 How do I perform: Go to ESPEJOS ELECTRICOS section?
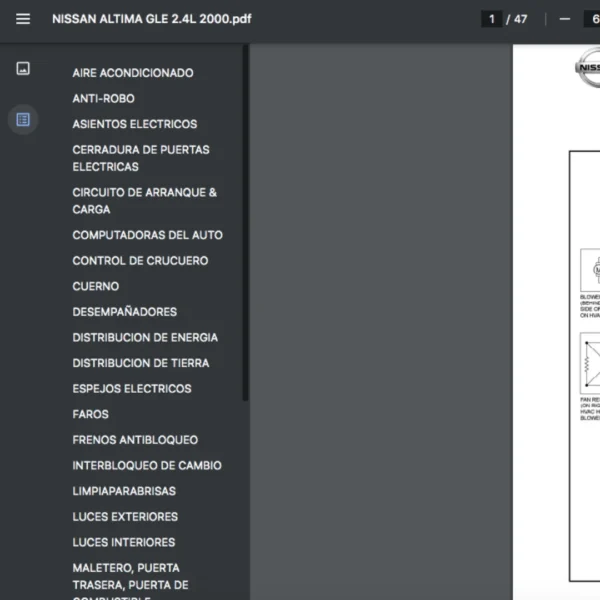coord(132,389)
